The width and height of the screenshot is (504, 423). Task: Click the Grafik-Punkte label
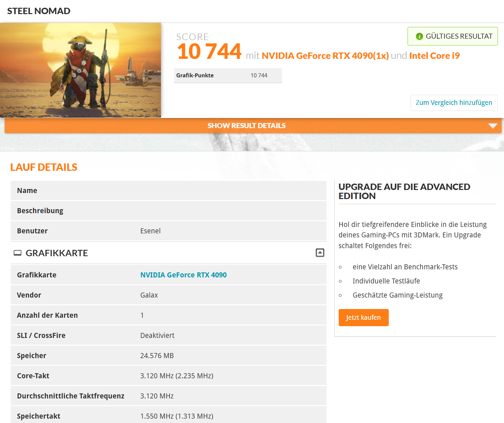(195, 75)
